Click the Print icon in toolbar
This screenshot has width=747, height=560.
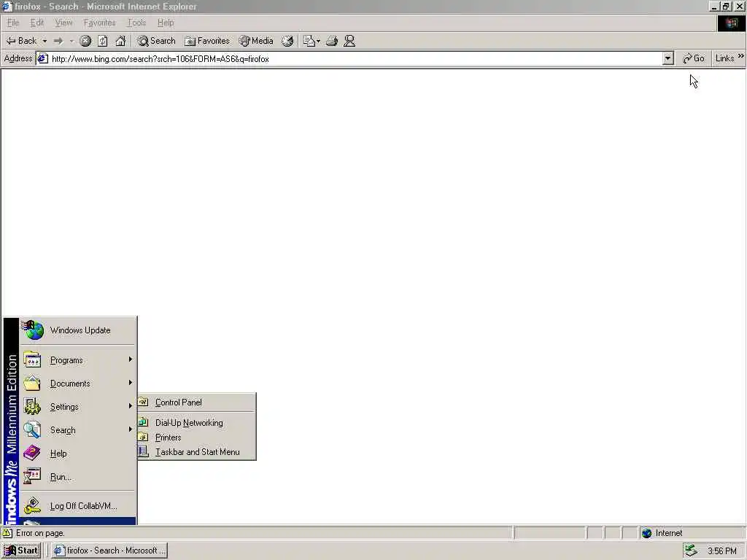tap(332, 41)
